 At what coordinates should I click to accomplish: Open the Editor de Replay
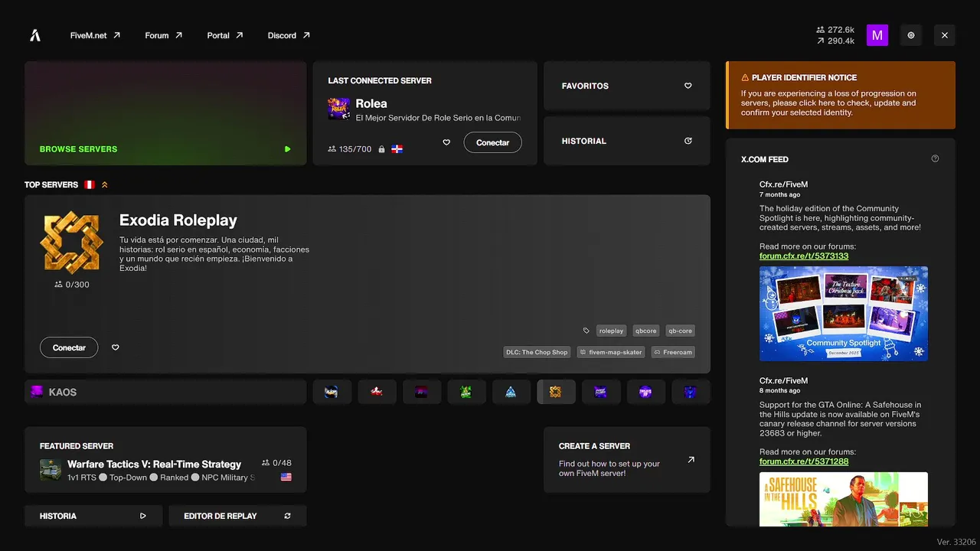237,516
